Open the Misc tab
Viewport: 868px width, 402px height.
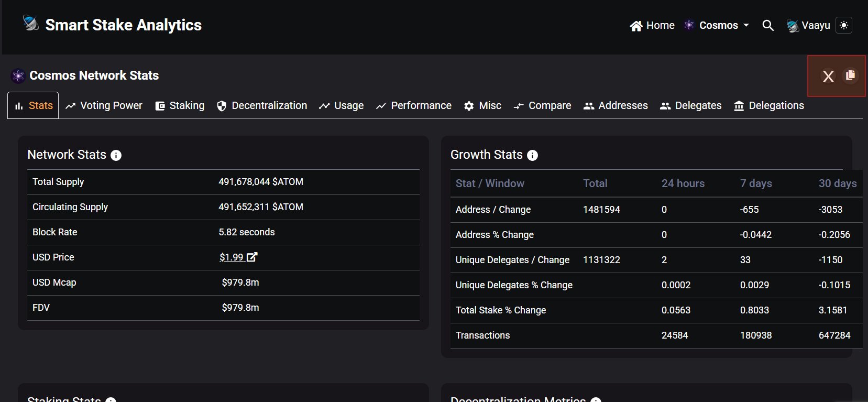[482, 105]
